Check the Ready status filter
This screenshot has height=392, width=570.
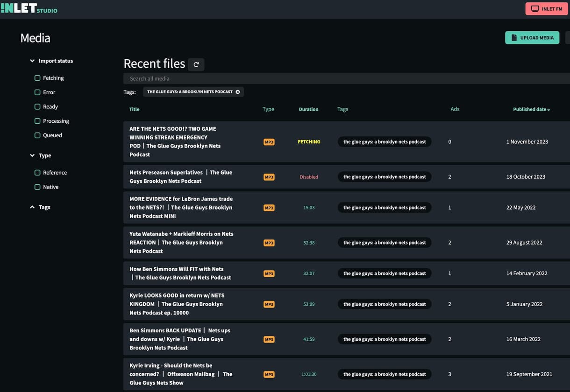(x=37, y=106)
